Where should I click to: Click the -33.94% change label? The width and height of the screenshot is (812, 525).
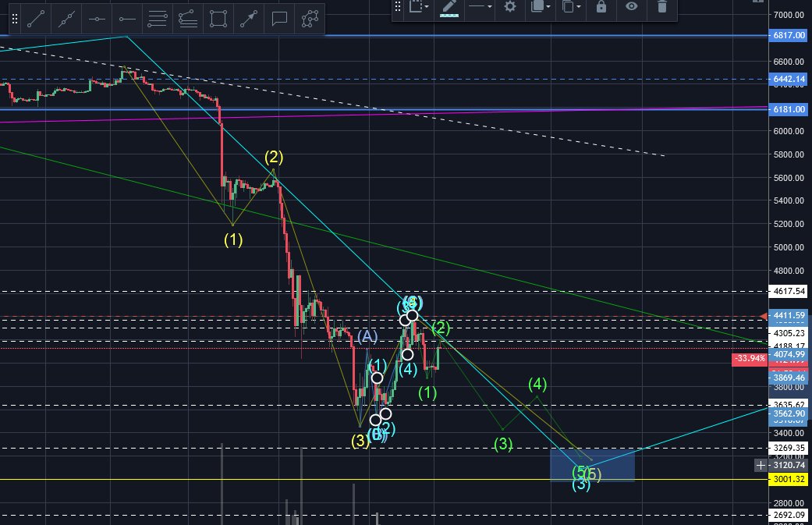[750, 358]
